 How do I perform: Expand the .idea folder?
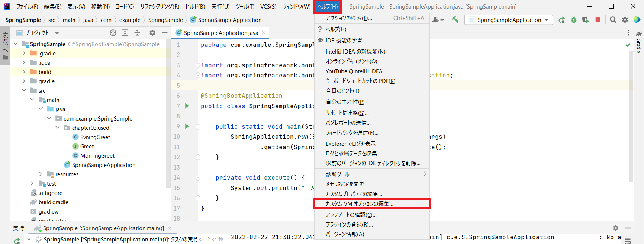tap(24, 62)
